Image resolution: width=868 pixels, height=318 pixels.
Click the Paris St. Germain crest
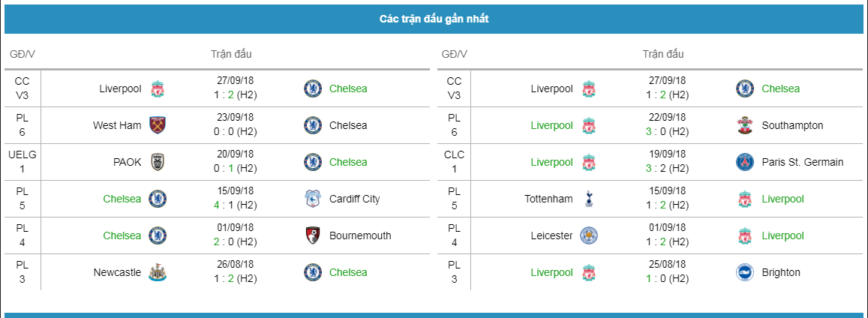(745, 162)
